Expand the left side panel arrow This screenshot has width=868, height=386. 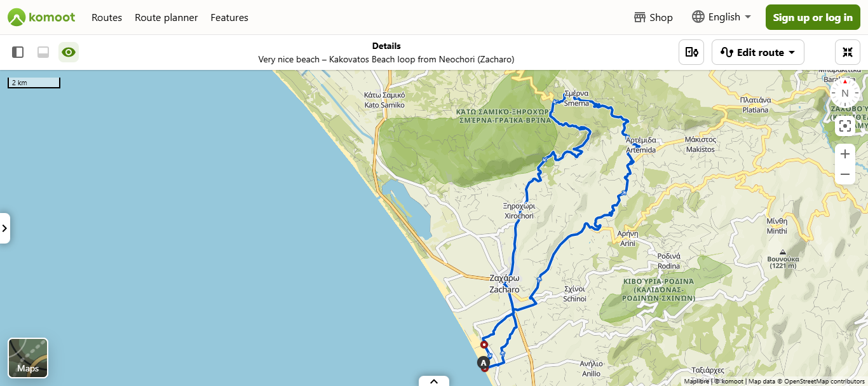pyautogui.click(x=5, y=228)
